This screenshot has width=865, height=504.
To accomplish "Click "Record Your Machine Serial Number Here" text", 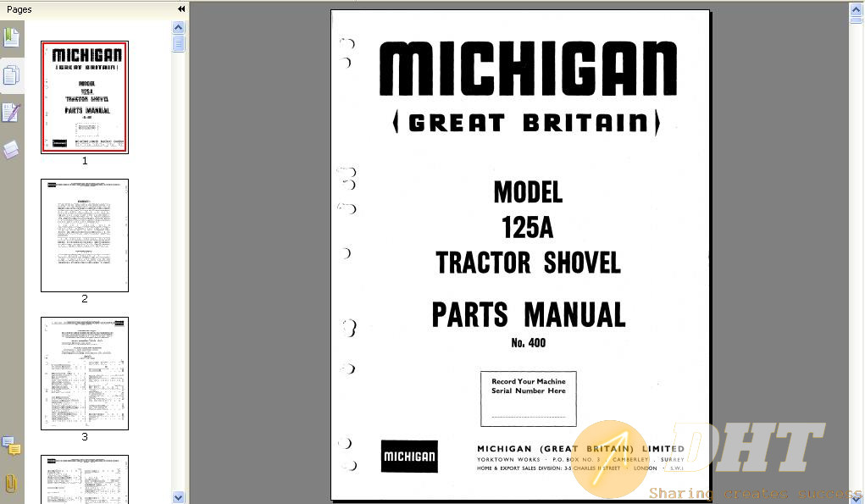I will click(529, 386).
